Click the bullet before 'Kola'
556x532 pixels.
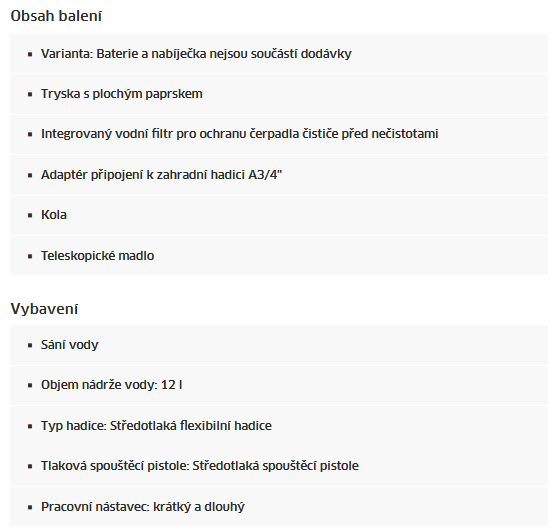(30, 215)
